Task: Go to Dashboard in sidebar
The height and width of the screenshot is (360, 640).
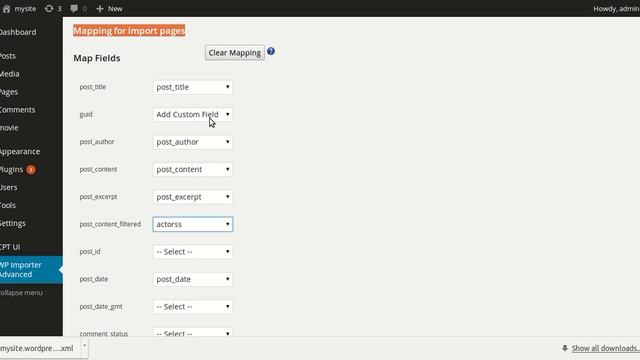Action: (18, 32)
